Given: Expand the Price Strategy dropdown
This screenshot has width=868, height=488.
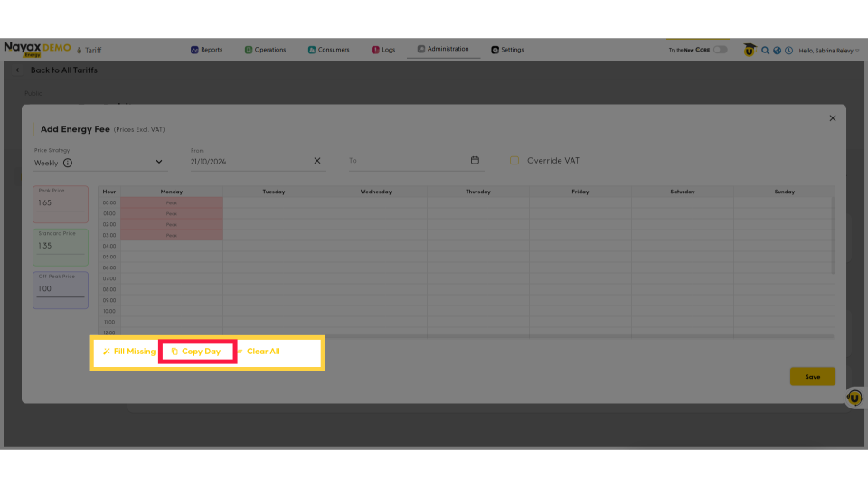Looking at the screenshot, I should point(159,163).
